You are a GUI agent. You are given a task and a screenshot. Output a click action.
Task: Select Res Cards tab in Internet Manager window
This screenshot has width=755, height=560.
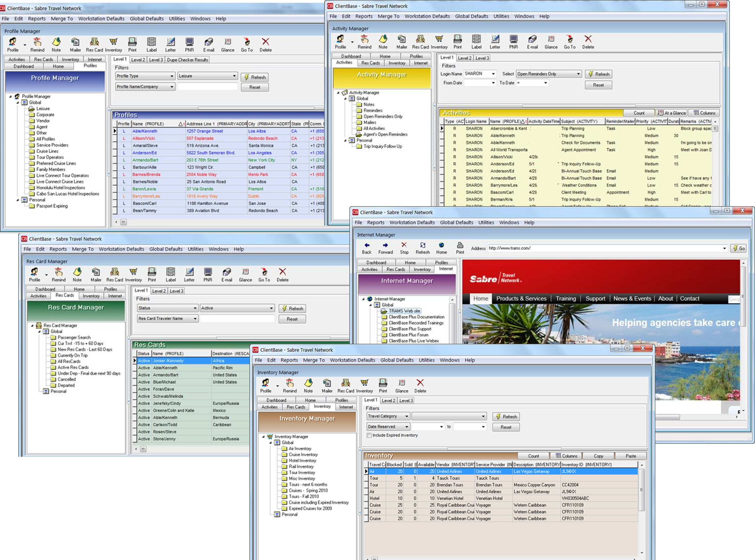(396, 269)
